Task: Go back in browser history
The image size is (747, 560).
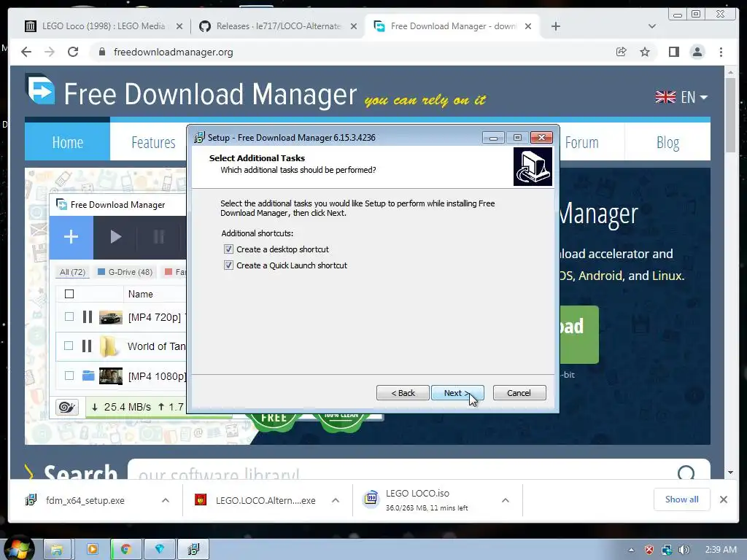Action: 26,52
